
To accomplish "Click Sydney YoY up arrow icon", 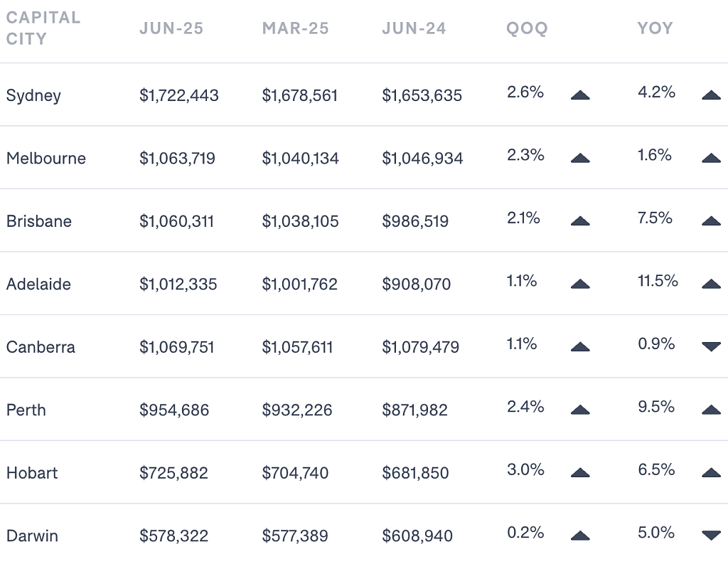I will click(711, 96).
